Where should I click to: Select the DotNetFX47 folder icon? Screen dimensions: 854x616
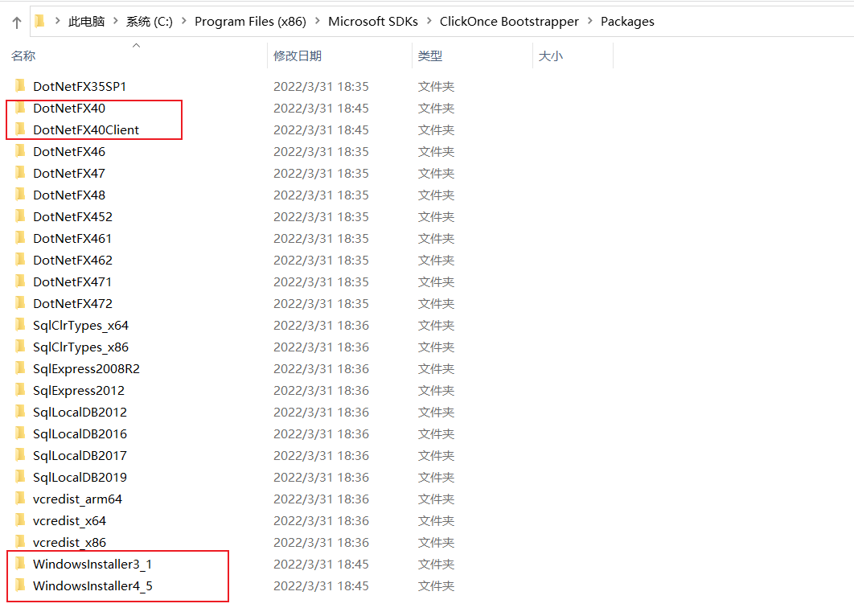point(20,173)
